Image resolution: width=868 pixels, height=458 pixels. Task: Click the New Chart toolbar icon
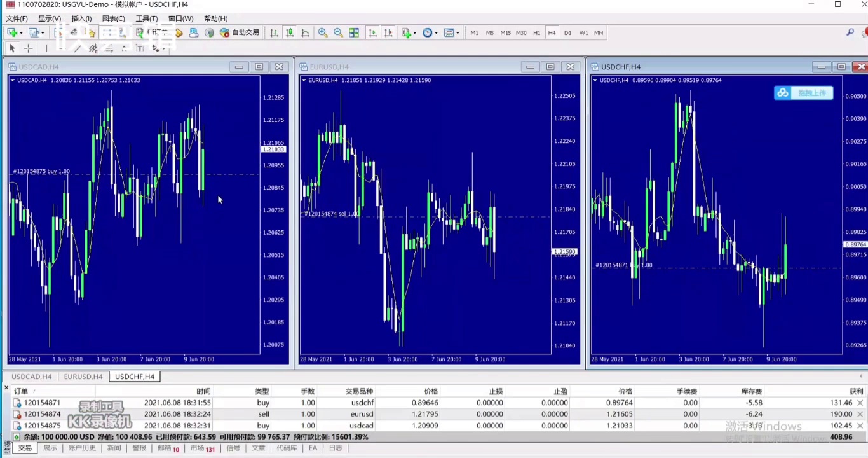point(12,32)
